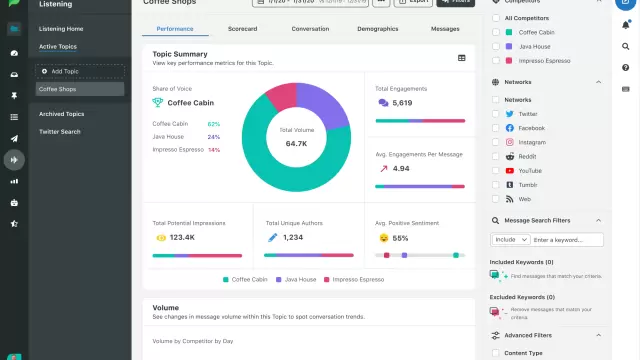Open the bots robot sidebar icon
Image resolution: width=640 pixels, height=360 pixels.
[14, 202]
